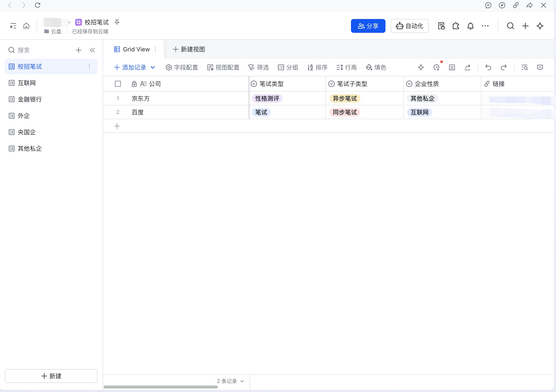The height and width of the screenshot is (392, 556).
Task: Reload the page with refresh icon
Action: (38, 5)
